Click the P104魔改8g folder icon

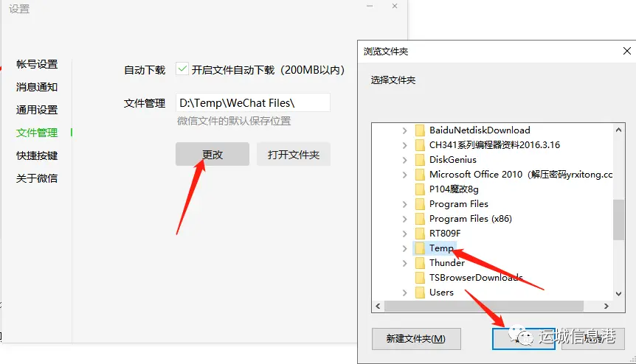[420, 189]
